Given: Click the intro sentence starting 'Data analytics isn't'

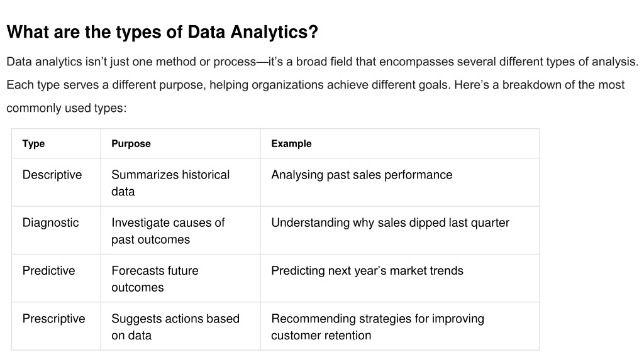Looking at the screenshot, I should pos(323,62).
